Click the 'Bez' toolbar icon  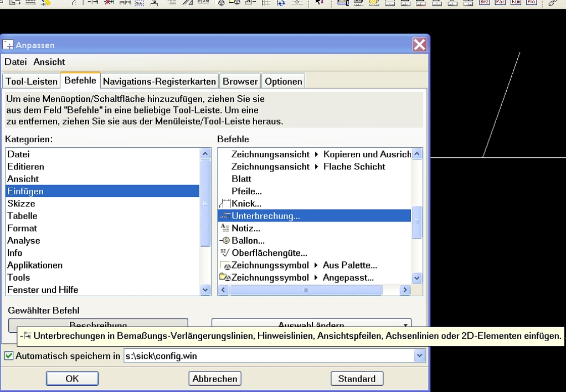tap(485, 2)
